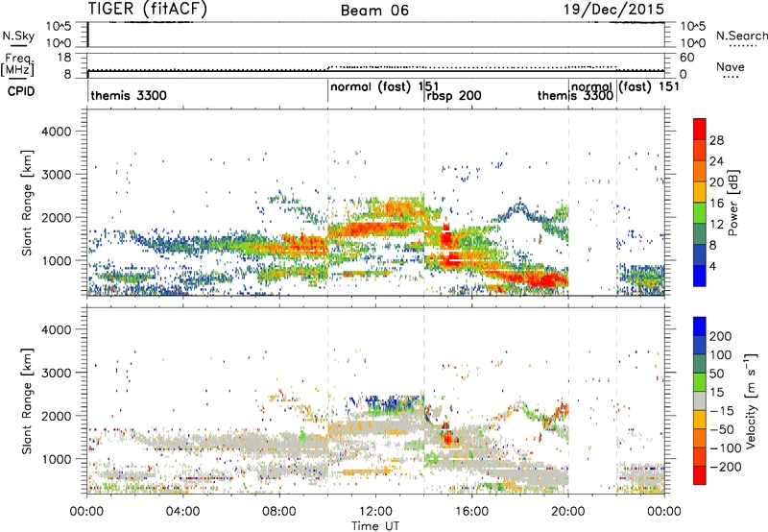Click the 4000 tick in the power panel
Screen dimensions: 768x532
[57, 132]
